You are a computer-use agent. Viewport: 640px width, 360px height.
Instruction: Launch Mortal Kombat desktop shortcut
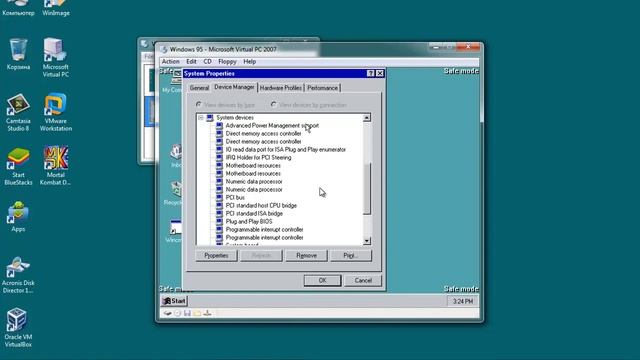click(x=56, y=165)
